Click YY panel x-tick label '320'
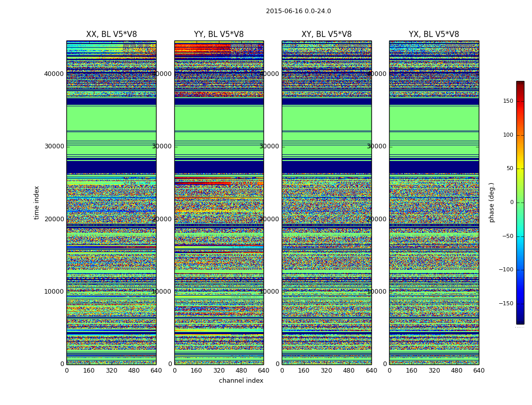Screen dimensions: 532x405 tap(219, 371)
